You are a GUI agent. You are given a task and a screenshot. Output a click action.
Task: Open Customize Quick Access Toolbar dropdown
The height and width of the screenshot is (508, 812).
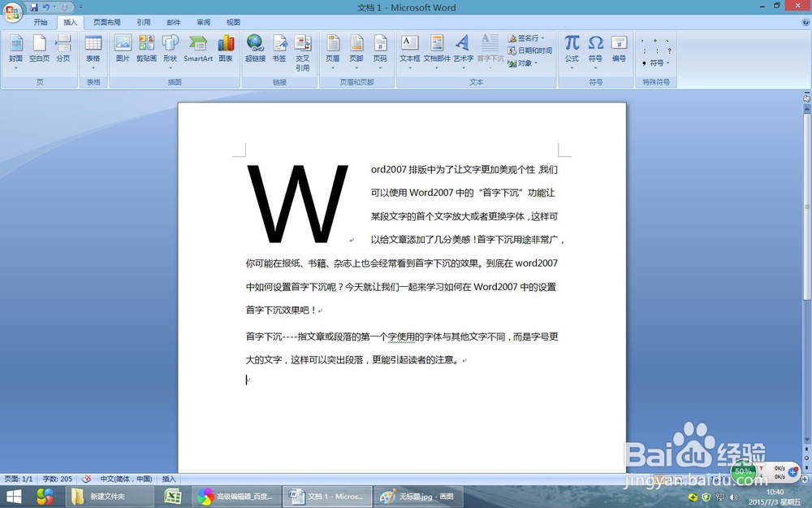[80, 7]
